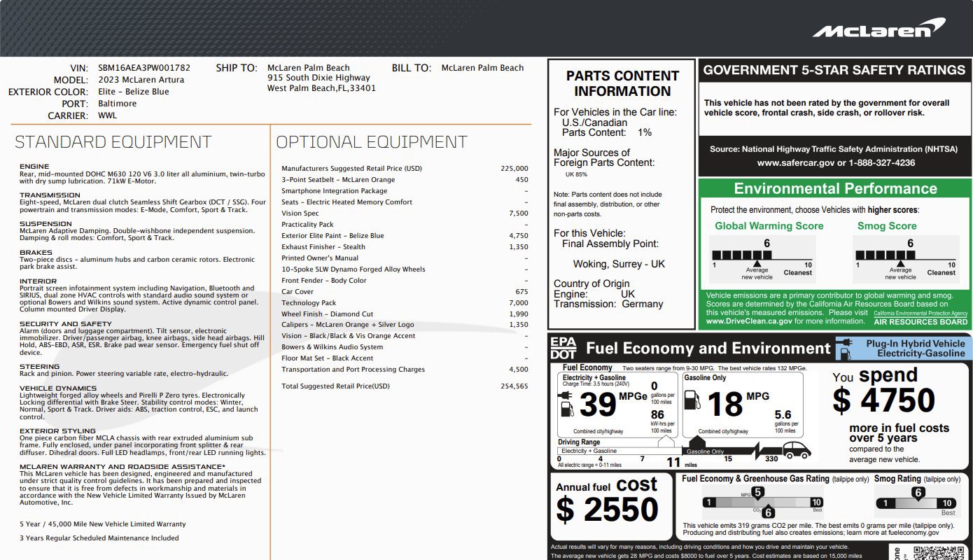Viewport: 973px width, 560px height.
Task: Click the Government 5-Star Safety Ratings heading
Action: pos(834,70)
